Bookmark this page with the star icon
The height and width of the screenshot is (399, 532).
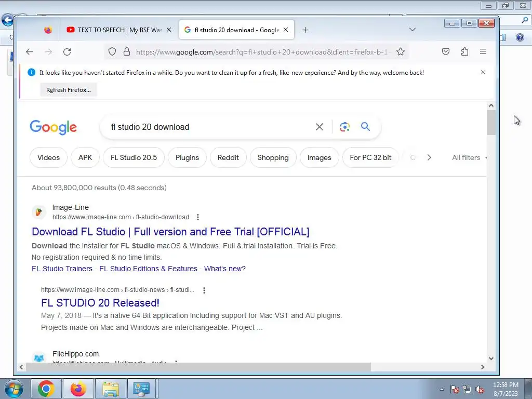click(401, 51)
